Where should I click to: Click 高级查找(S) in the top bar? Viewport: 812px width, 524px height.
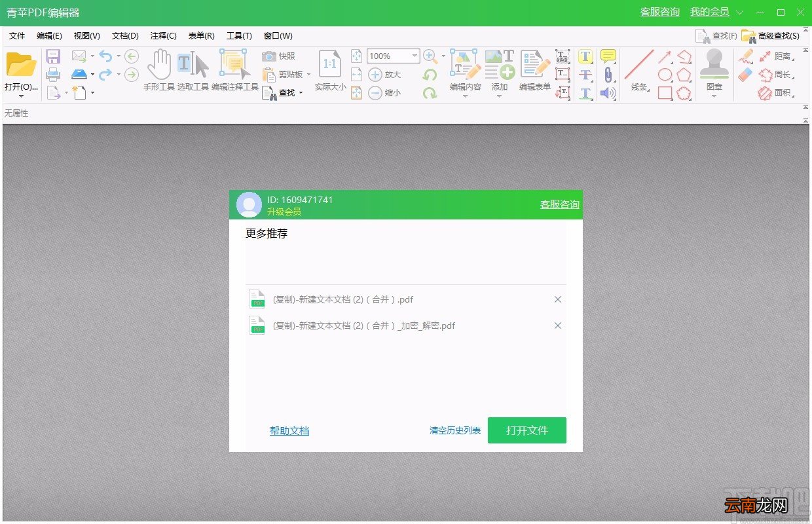(771, 36)
